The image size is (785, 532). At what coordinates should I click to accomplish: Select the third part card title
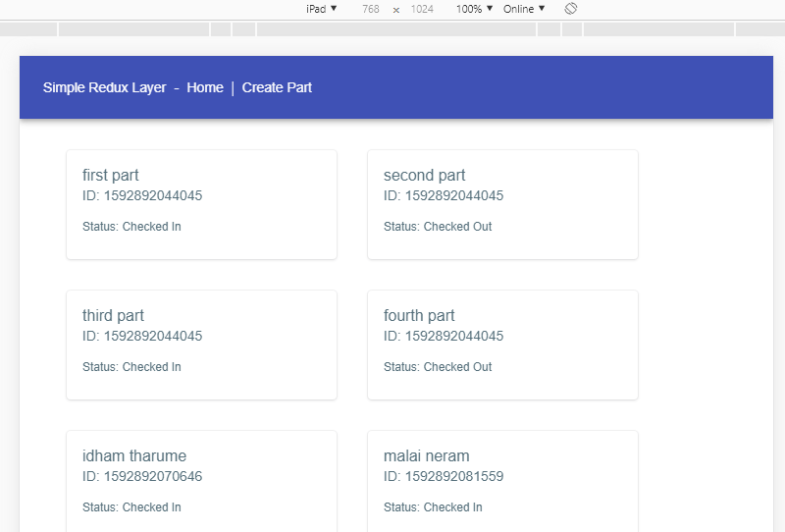point(113,316)
